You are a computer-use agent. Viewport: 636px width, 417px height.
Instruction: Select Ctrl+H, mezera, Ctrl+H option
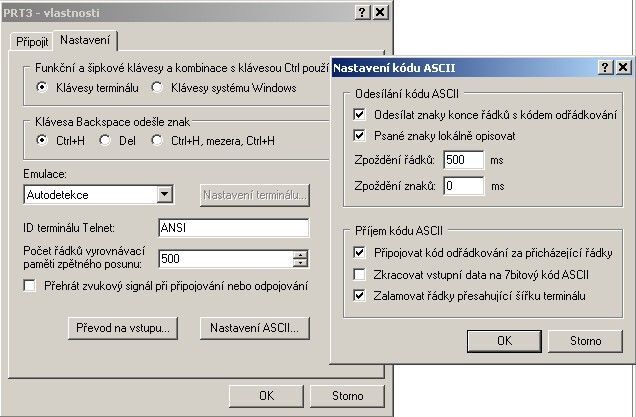pyautogui.click(x=158, y=140)
